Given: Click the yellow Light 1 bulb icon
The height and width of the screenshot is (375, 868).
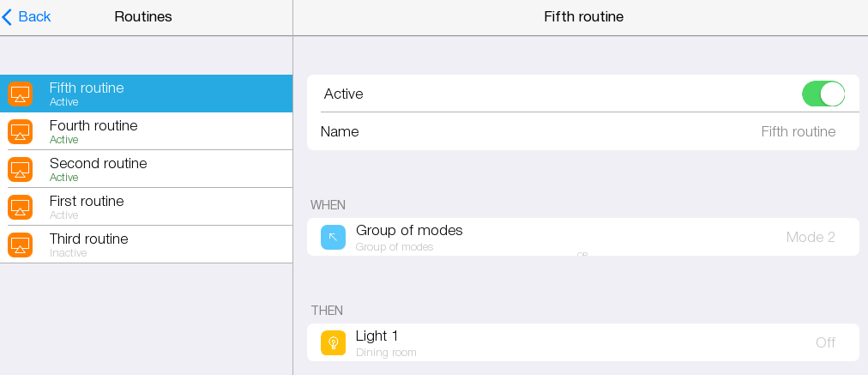Looking at the screenshot, I should pyautogui.click(x=333, y=342).
